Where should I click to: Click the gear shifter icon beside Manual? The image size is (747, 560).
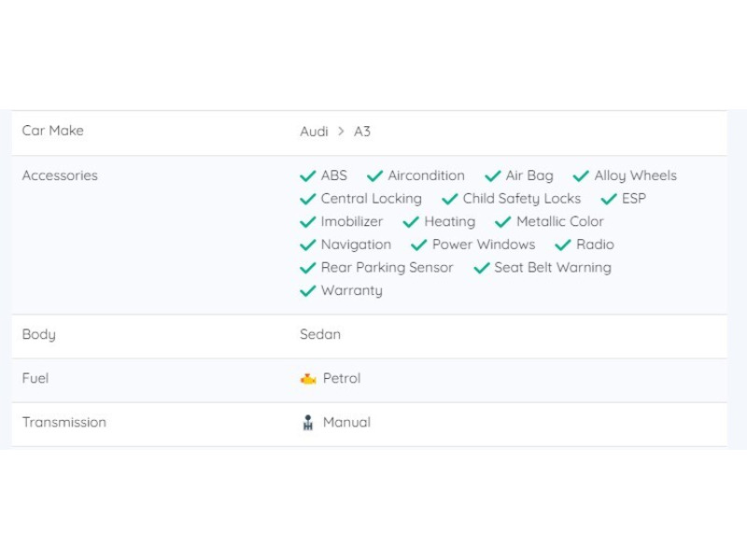tap(308, 423)
